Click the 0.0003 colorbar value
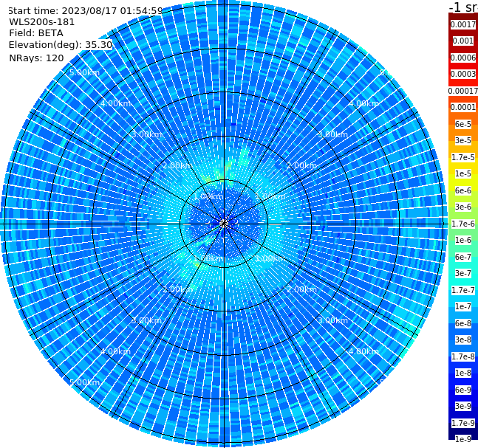This screenshot has width=478, height=448. pos(463,74)
